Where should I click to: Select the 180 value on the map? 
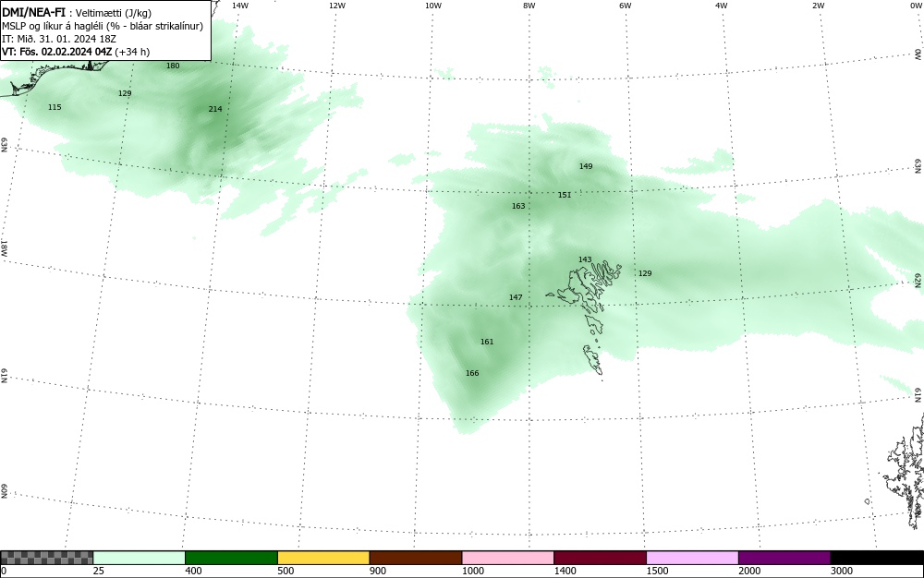[173, 66]
